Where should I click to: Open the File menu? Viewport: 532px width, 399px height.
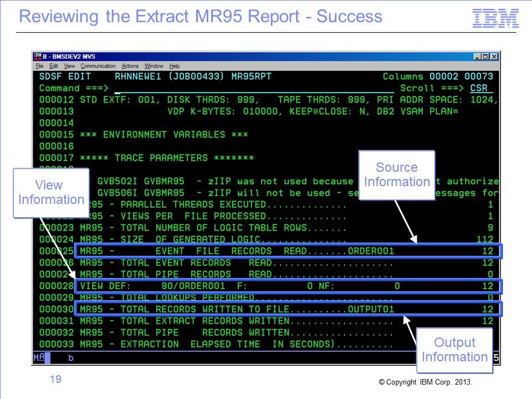pyautogui.click(x=39, y=66)
